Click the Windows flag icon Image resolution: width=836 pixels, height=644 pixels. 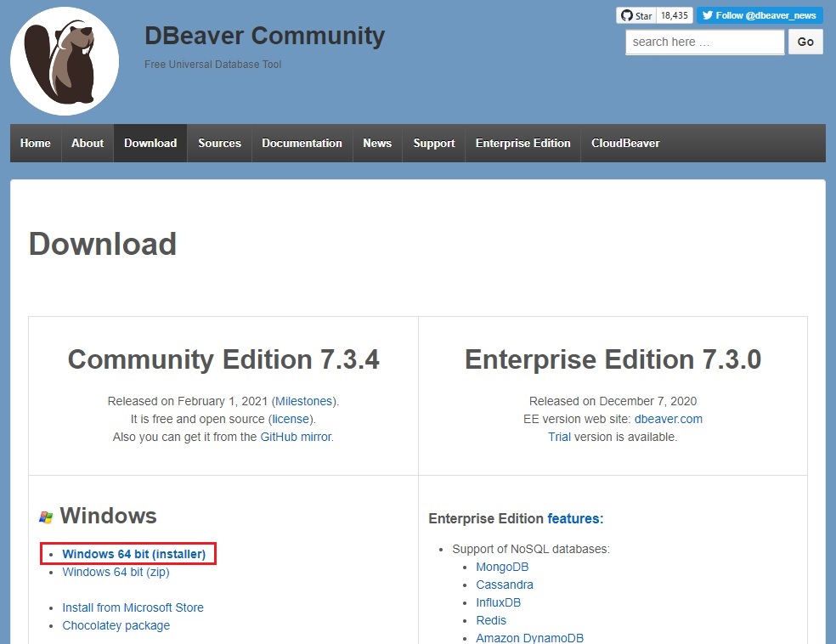point(46,517)
